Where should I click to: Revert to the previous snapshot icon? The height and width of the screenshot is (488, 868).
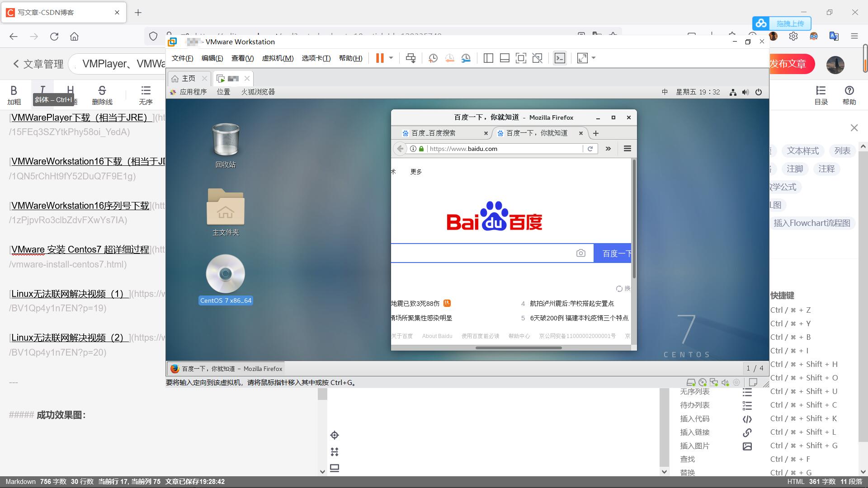point(449,58)
